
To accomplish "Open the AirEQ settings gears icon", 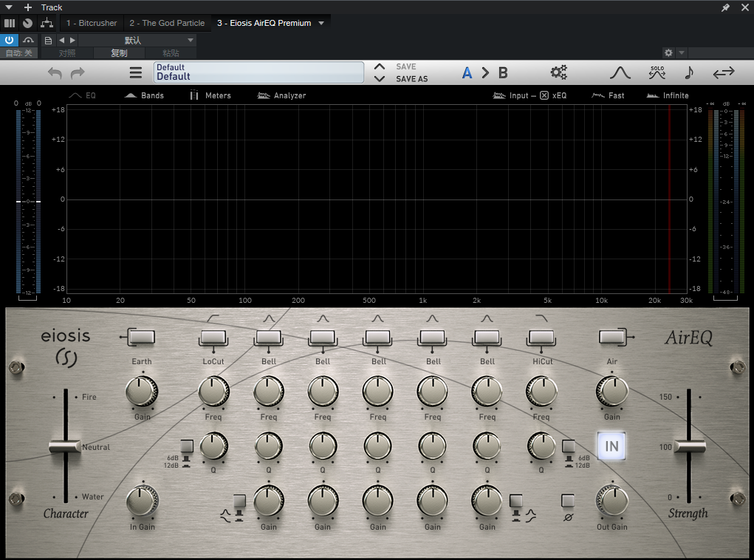I will coord(558,72).
